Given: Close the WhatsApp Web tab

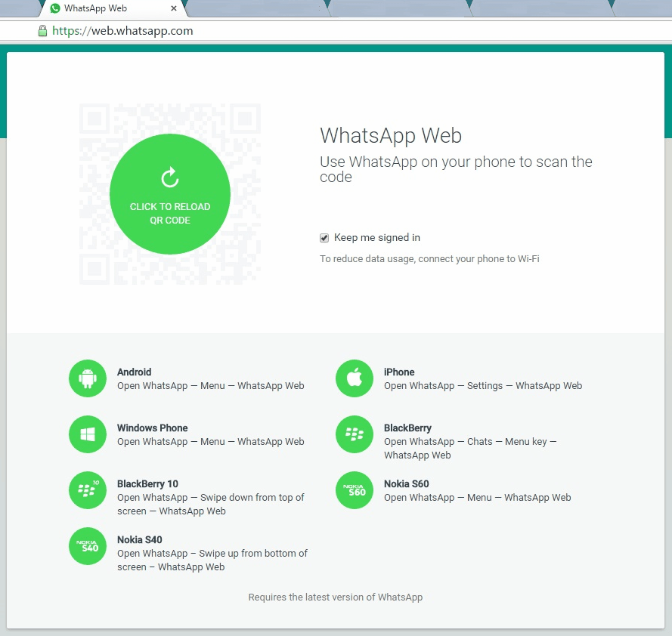Looking at the screenshot, I should [x=174, y=8].
